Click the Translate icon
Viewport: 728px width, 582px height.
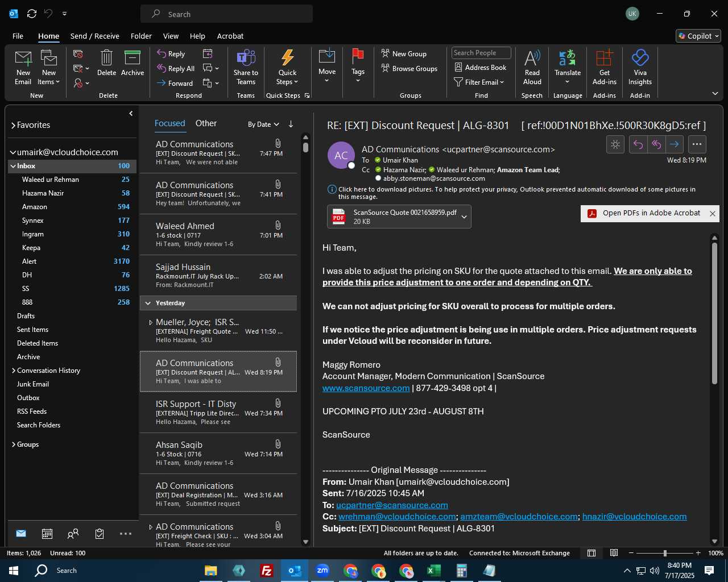coord(568,66)
